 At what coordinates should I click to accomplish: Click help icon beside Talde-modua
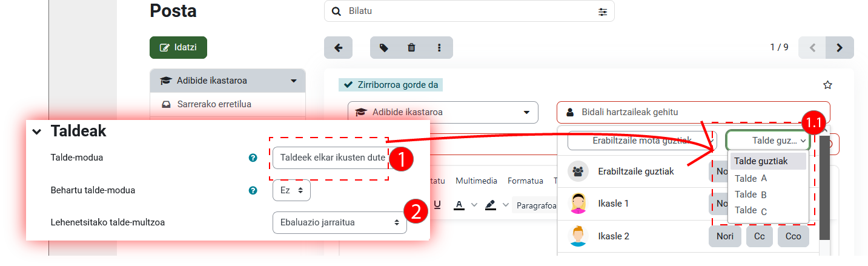pos(253,158)
